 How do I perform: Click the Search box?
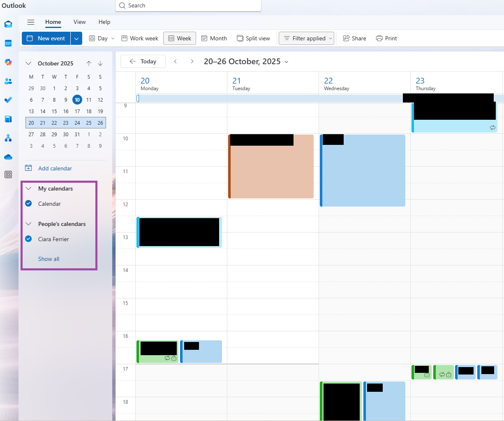click(188, 6)
